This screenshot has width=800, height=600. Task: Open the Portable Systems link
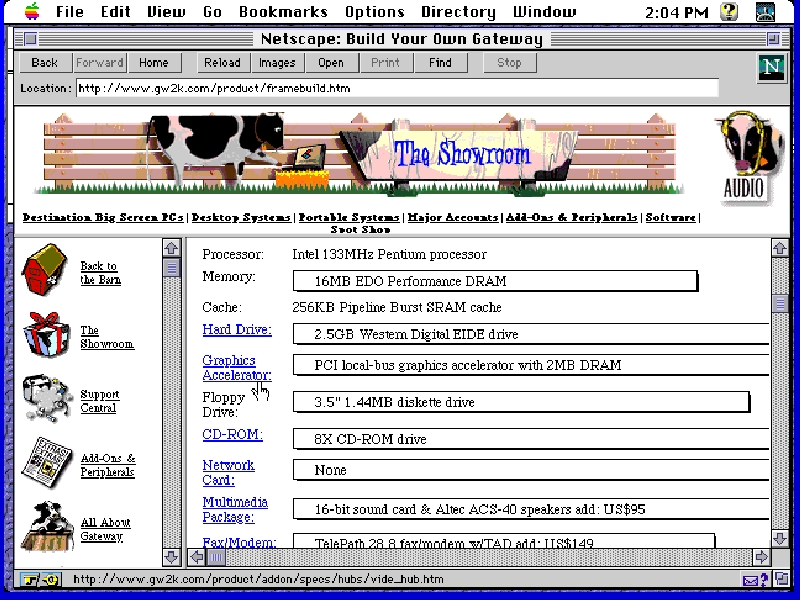pos(349,218)
